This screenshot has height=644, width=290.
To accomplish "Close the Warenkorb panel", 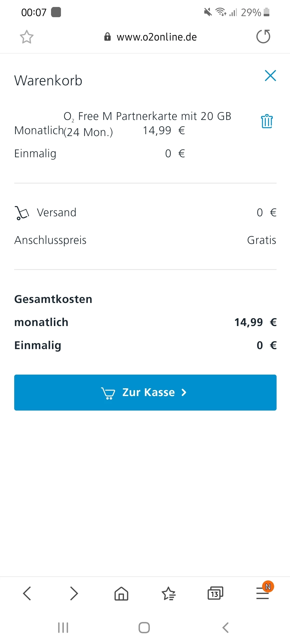I will coord(270,76).
